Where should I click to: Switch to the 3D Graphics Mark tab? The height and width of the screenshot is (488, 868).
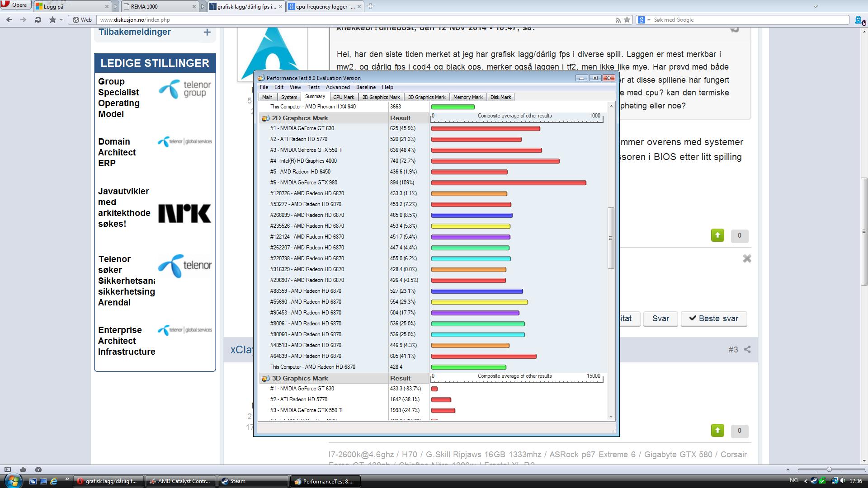pyautogui.click(x=427, y=97)
